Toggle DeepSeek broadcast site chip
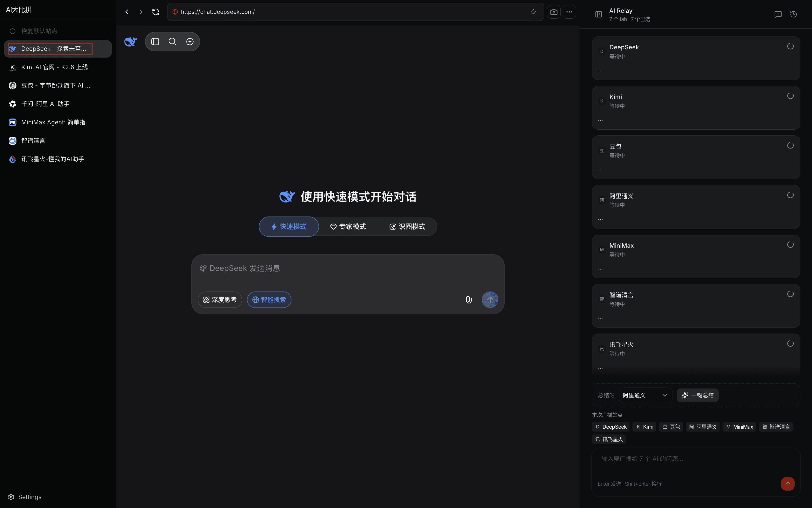The width and height of the screenshot is (812, 508). (611, 427)
